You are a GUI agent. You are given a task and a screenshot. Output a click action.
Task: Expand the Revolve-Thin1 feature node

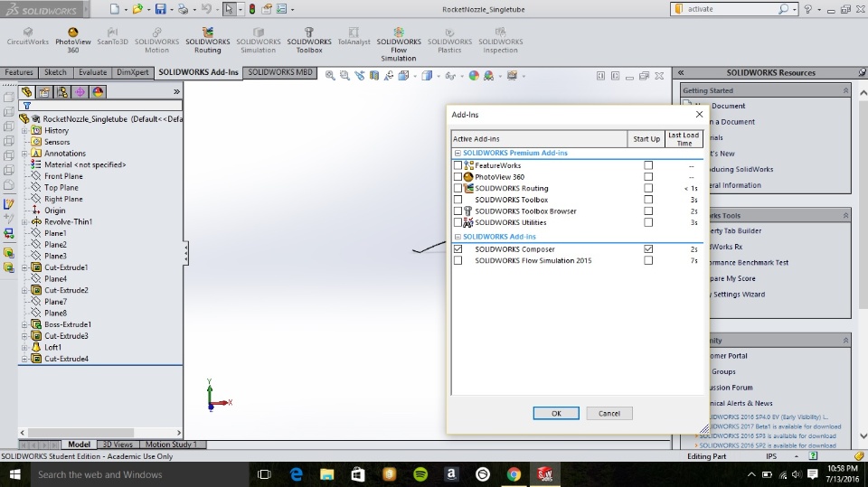point(24,222)
